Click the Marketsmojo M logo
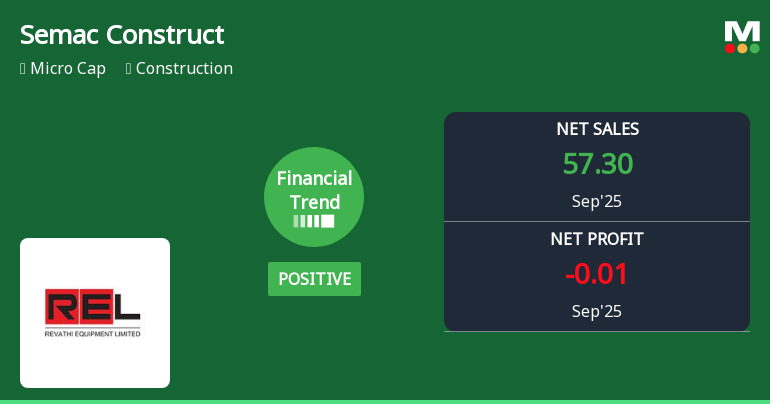This screenshot has height=404, width=770. [742, 30]
